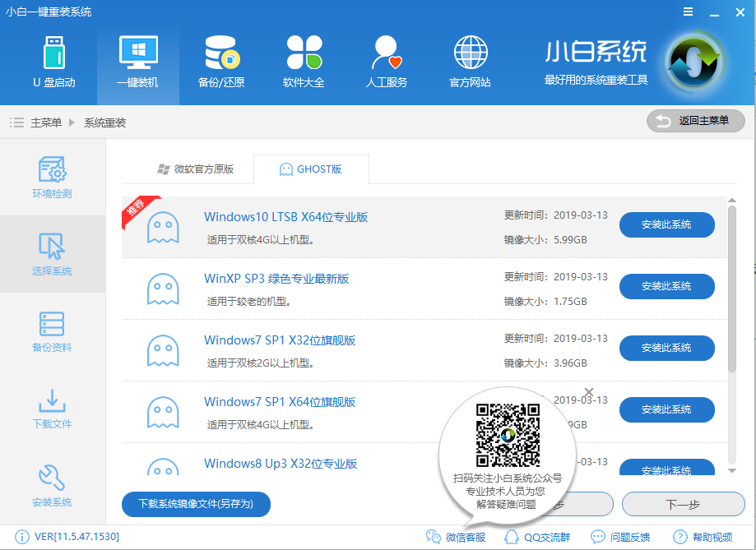Open the hamburger menu in title bar

(689, 12)
